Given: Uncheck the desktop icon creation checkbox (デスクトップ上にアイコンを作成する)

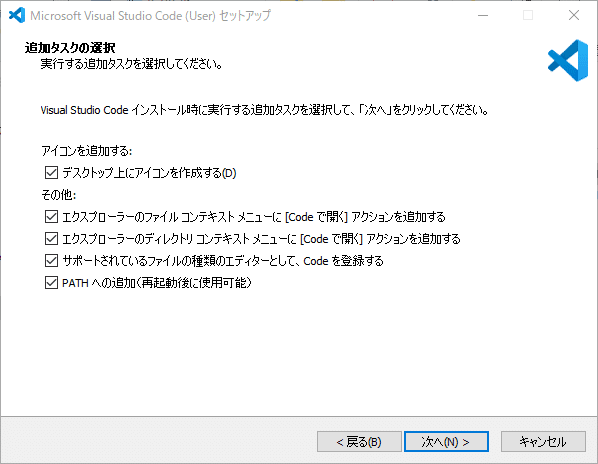Looking at the screenshot, I should click(51, 173).
